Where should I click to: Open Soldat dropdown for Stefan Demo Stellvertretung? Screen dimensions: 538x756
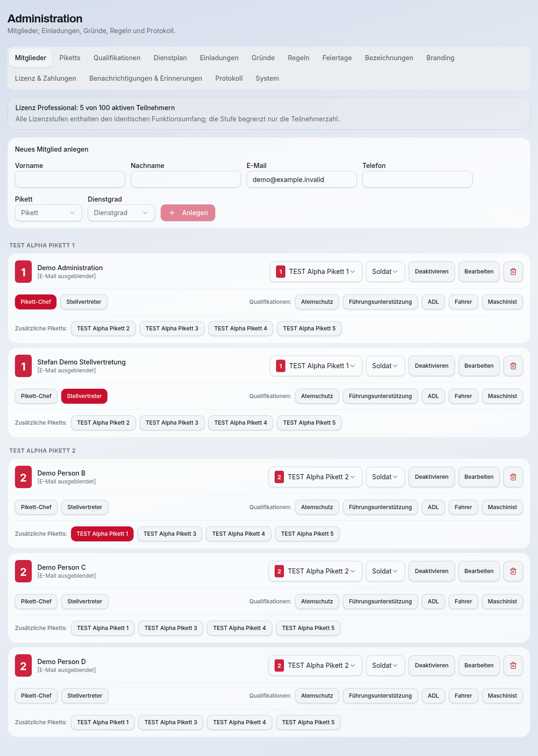pos(385,366)
